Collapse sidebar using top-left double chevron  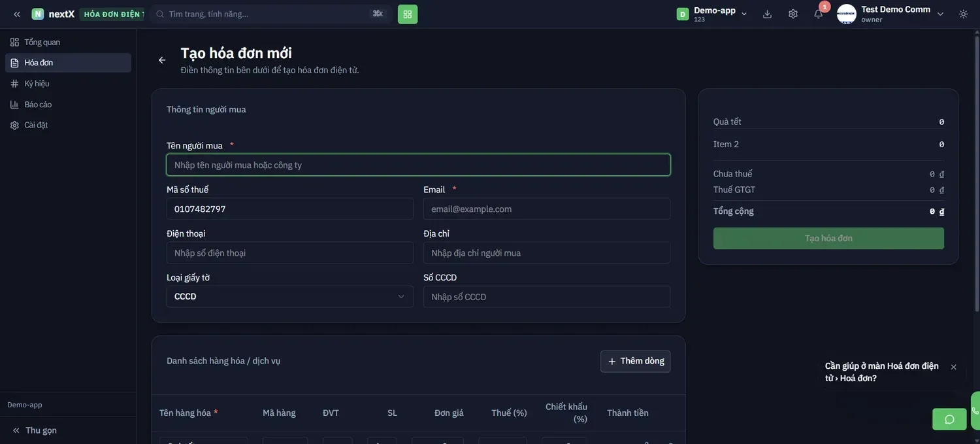(x=17, y=14)
